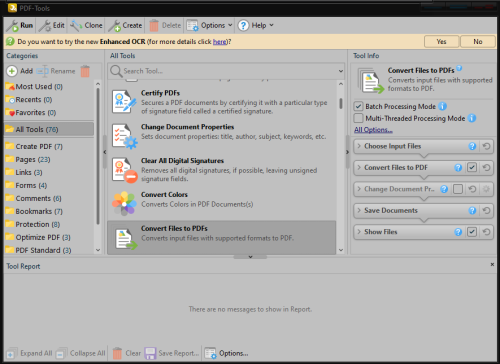This screenshot has width=500, height=364.
Task: Reset Convert Files to PDF step
Action: (486, 168)
